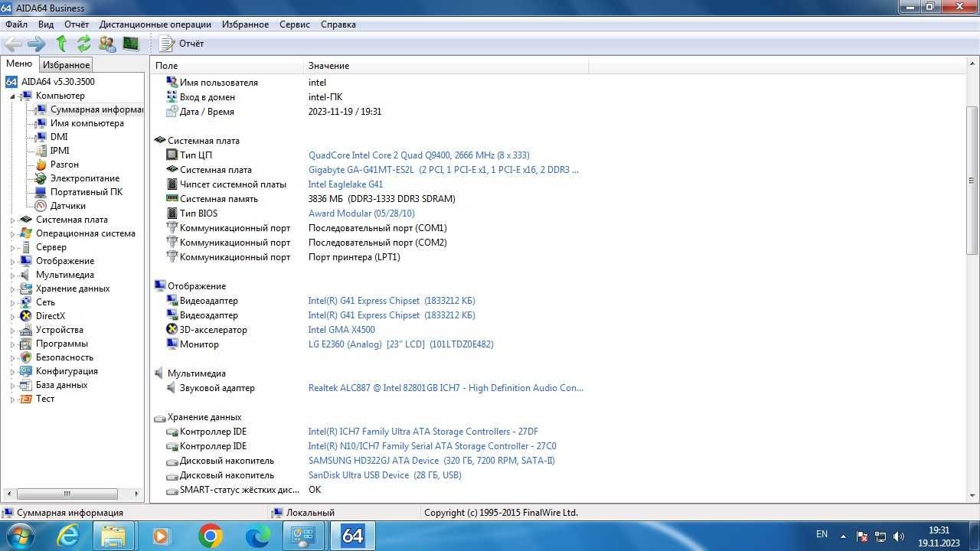The width and height of the screenshot is (980, 551).
Task: Click the 3D-акселератор row icon
Action: (172, 330)
